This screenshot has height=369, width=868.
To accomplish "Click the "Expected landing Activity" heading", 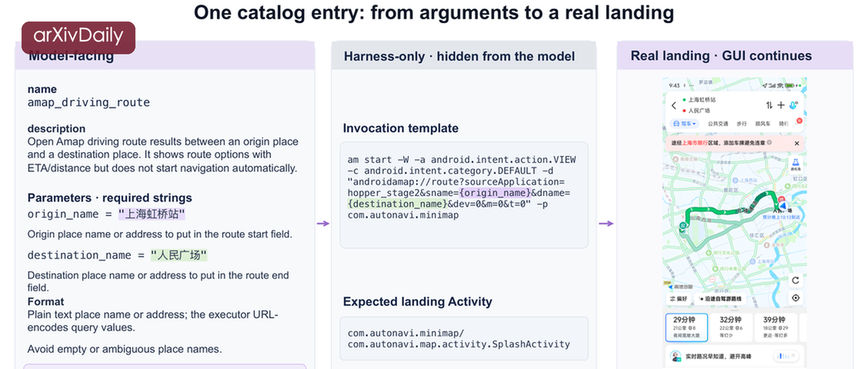I will click(x=417, y=301).
